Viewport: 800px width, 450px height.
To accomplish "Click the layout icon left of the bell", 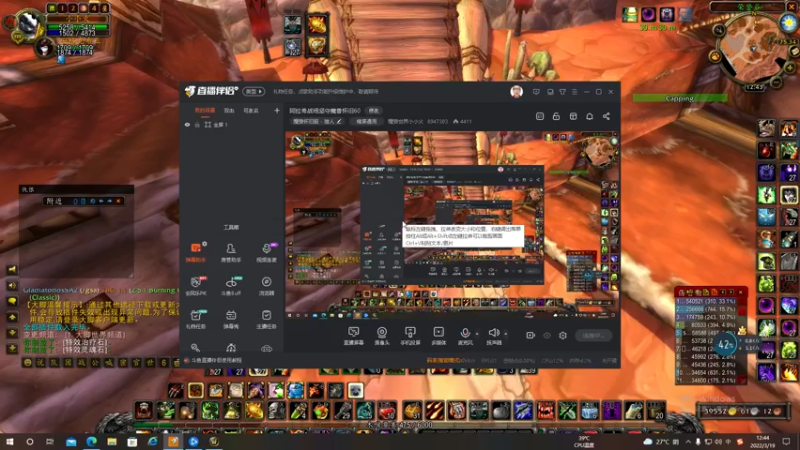I will [x=573, y=116].
